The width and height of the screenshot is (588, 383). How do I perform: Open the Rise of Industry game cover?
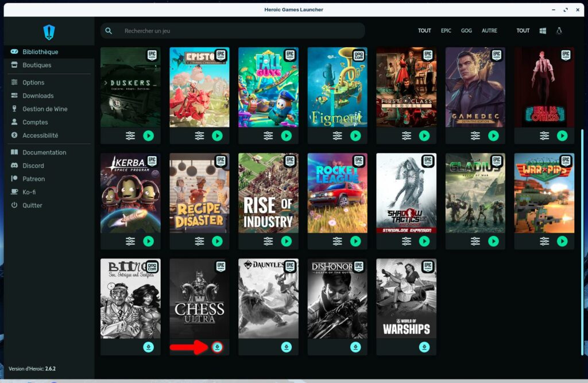pyautogui.click(x=268, y=193)
